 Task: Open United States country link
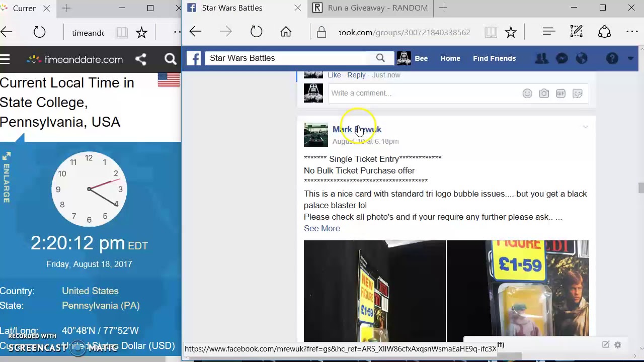(90, 291)
